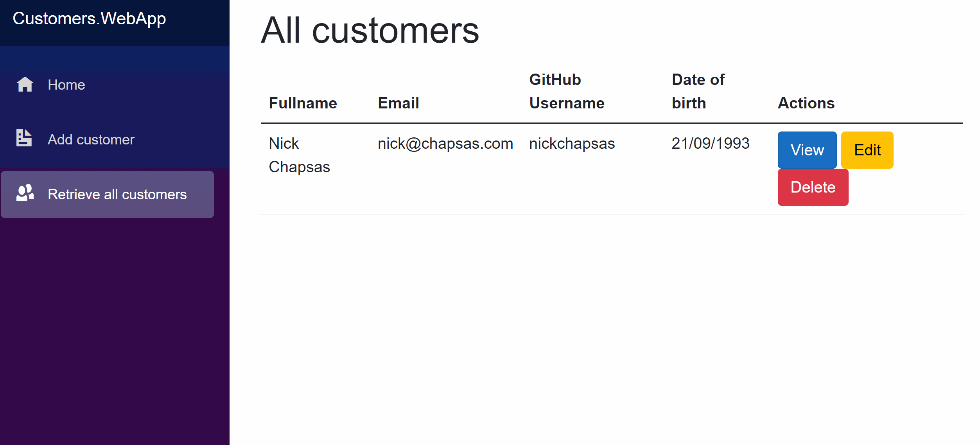The width and height of the screenshot is (980, 445).
Task: Click the Actions column header
Action: click(x=806, y=103)
